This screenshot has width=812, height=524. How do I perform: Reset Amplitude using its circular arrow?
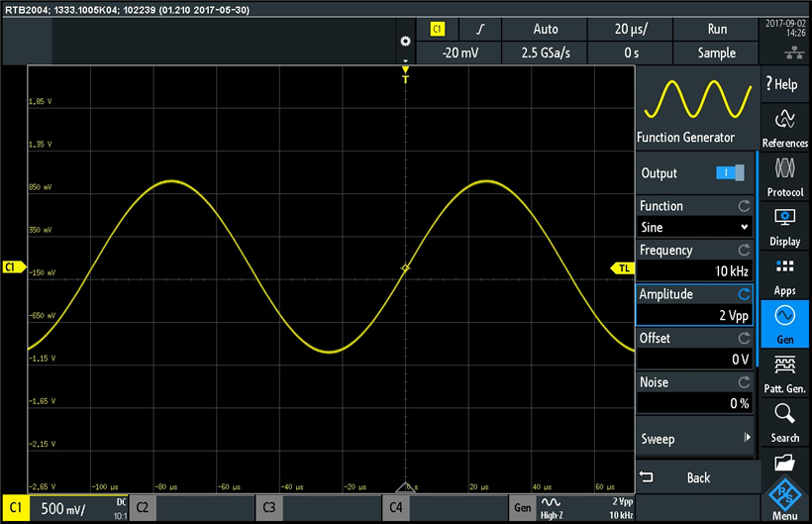pos(744,294)
